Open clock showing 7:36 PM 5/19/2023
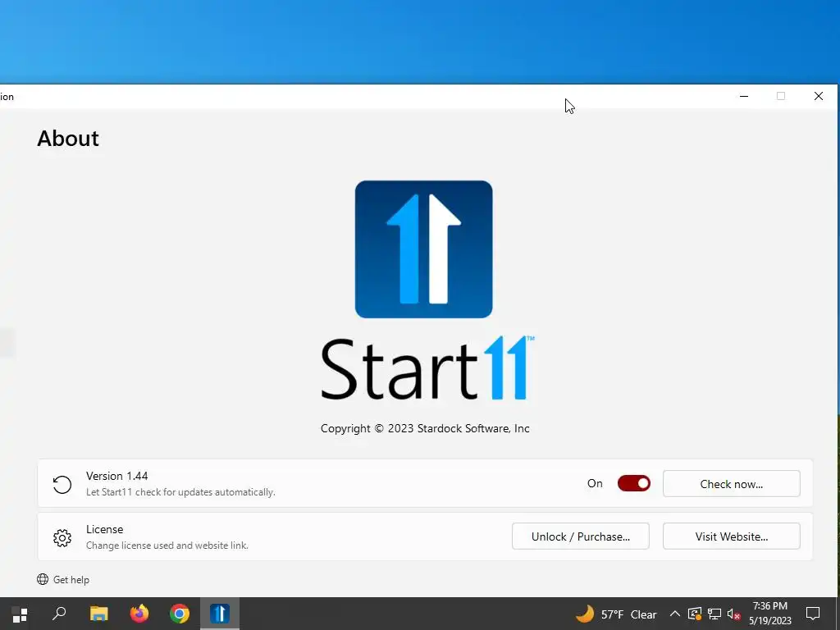Image resolution: width=840 pixels, height=630 pixels. 769,614
